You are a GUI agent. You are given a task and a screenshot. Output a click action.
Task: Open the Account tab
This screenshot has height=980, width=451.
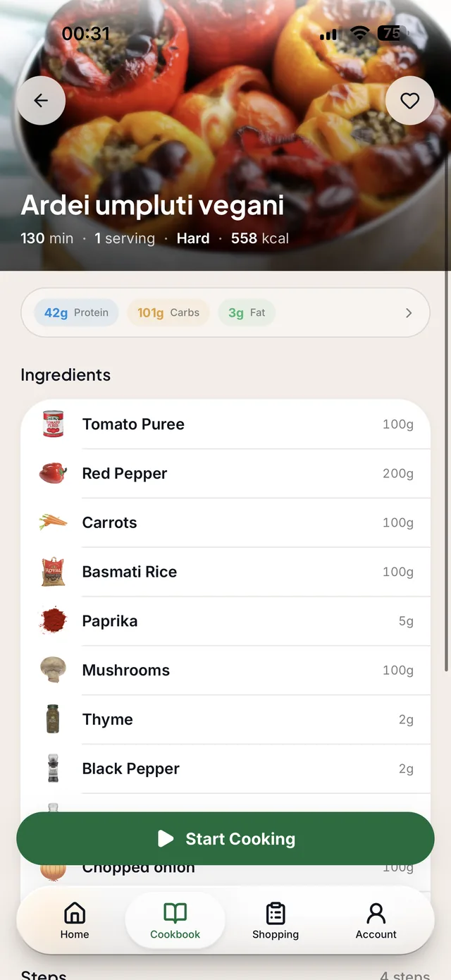[376, 921]
